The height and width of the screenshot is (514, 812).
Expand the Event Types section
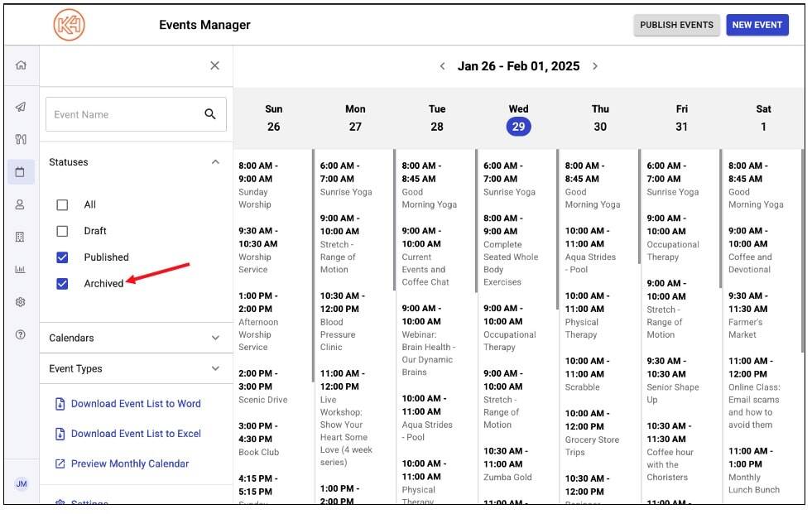215,368
